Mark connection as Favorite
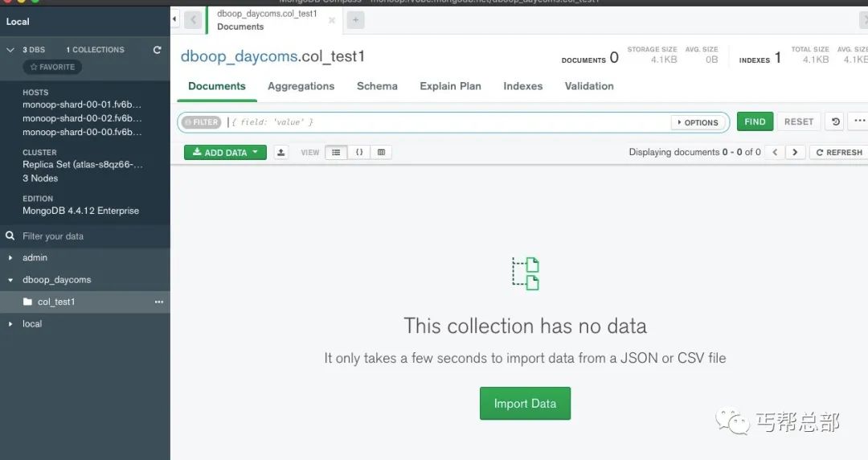This screenshot has width=868, height=460. click(x=52, y=67)
